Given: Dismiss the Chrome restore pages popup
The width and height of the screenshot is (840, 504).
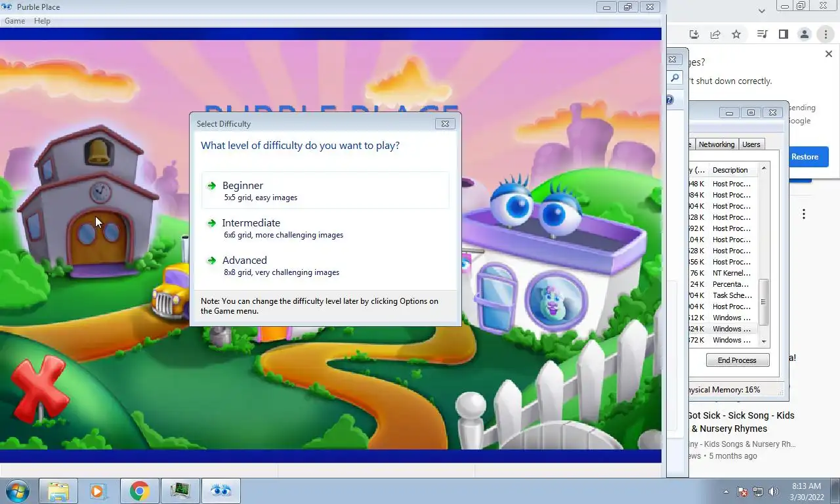Looking at the screenshot, I should click(828, 54).
